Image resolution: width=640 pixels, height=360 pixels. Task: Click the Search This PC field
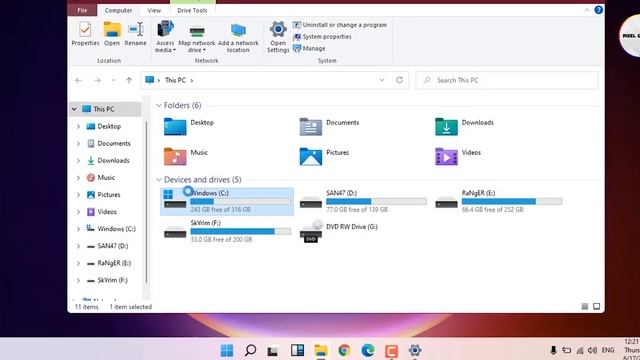coord(507,80)
